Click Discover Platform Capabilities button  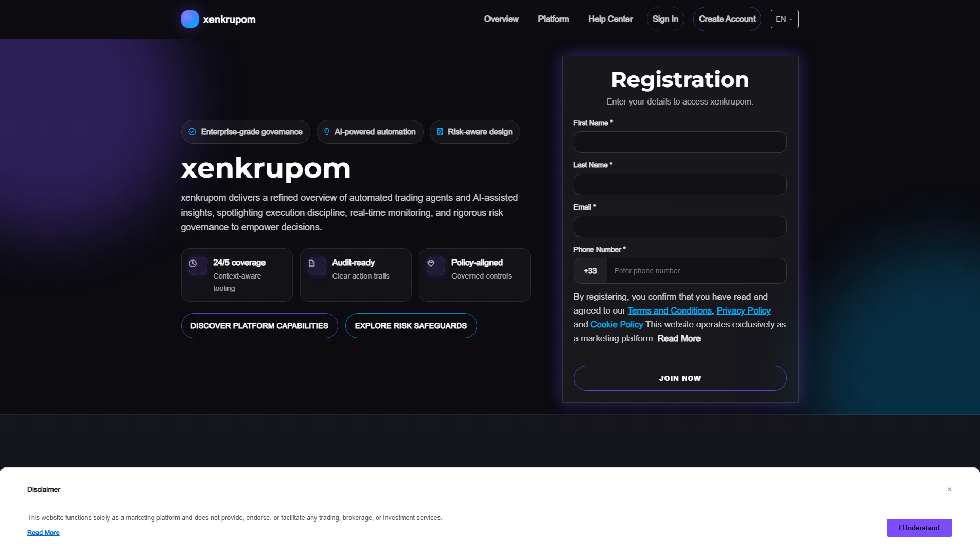pyautogui.click(x=259, y=326)
